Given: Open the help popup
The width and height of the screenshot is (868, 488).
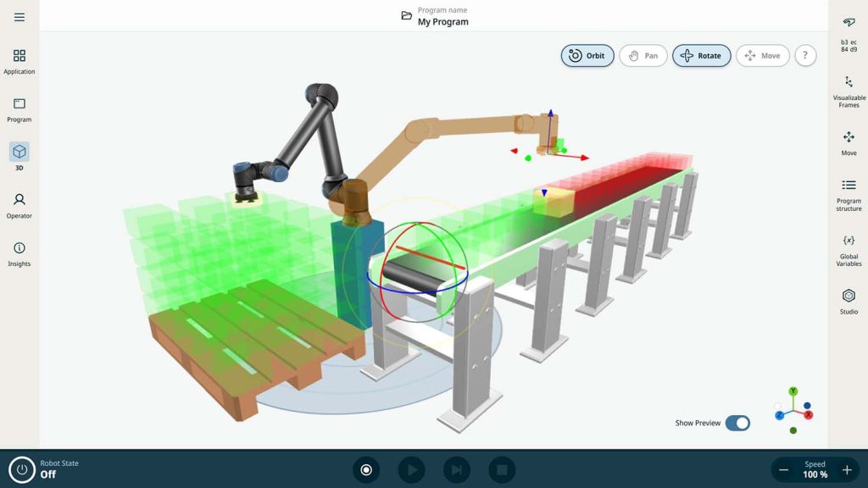Looking at the screenshot, I should (805, 55).
